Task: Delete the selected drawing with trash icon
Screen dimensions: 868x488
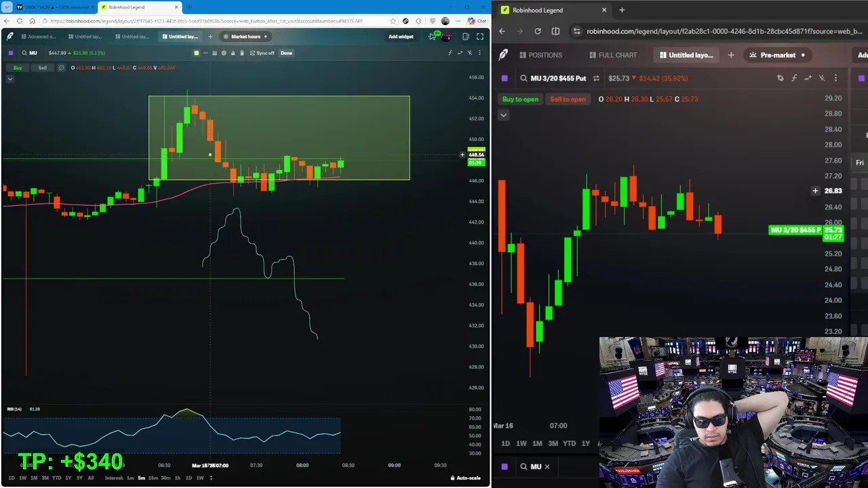Action: pyautogui.click(x=242, y=53)
